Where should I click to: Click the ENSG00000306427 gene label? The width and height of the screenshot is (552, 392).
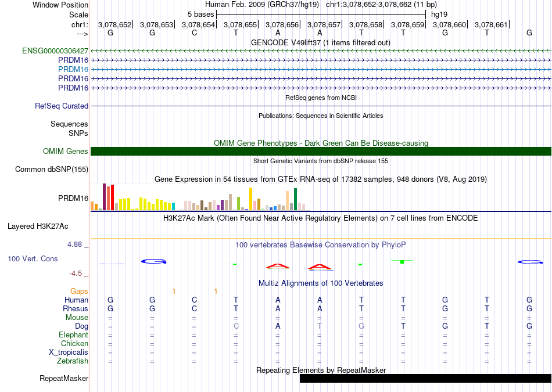point(55,51)
